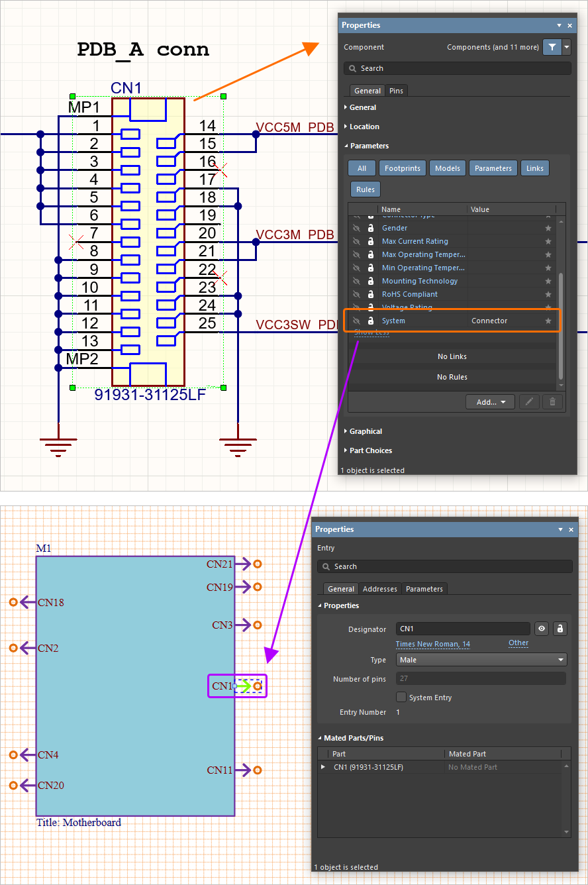Expand the Location section

pos(362,127)
